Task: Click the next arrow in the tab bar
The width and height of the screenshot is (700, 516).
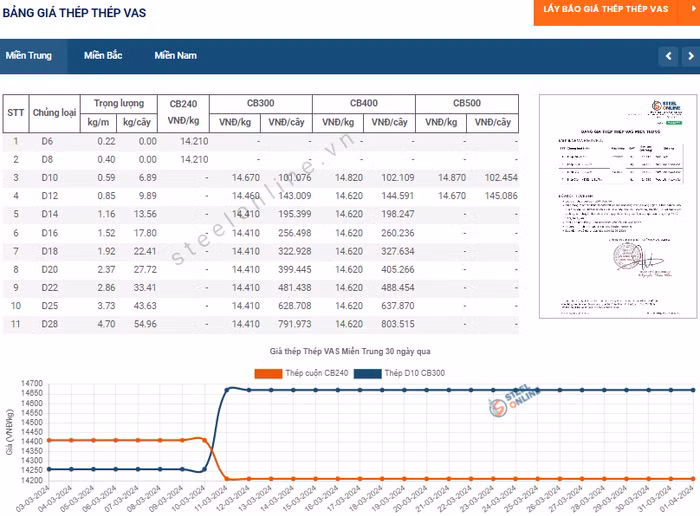Action: pyautogui.click(x=690, y=56)
